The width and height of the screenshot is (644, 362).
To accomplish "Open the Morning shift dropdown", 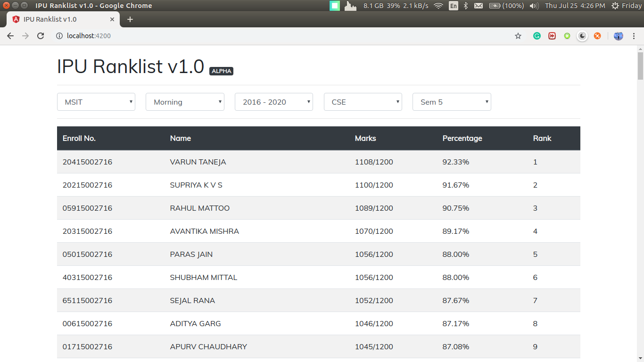I will click(185, 102).
